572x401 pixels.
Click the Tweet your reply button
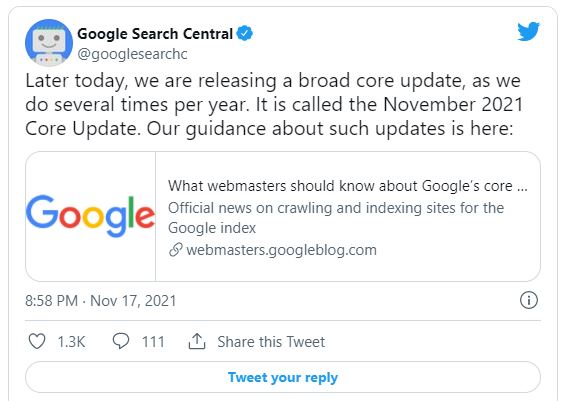(283, 377)
